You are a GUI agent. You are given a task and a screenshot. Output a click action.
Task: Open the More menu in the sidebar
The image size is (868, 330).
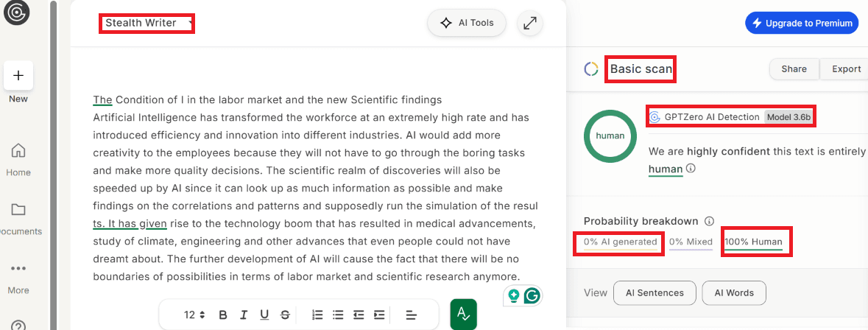click(18, 278)
